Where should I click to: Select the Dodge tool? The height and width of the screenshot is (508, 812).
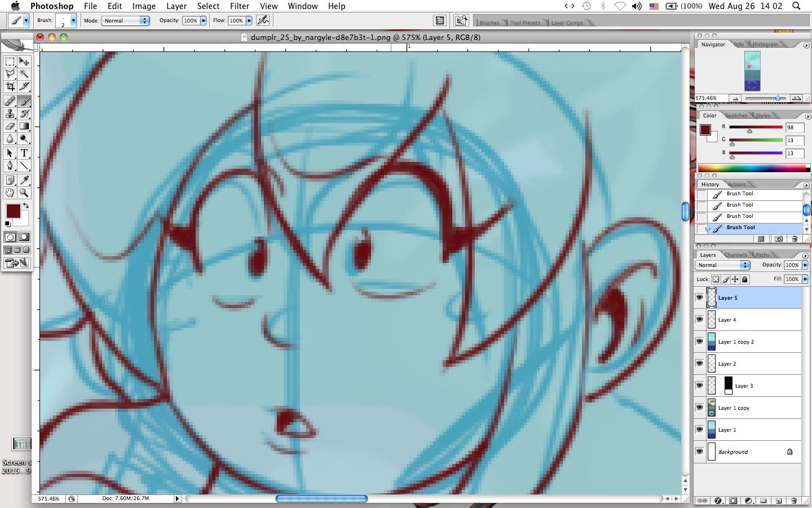(x=24, y=138)
